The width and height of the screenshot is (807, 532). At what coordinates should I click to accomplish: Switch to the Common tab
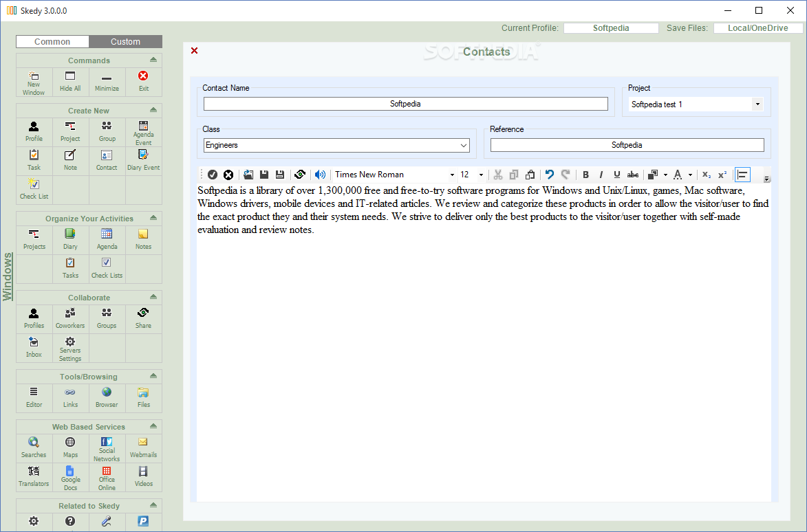click(52, 42)
